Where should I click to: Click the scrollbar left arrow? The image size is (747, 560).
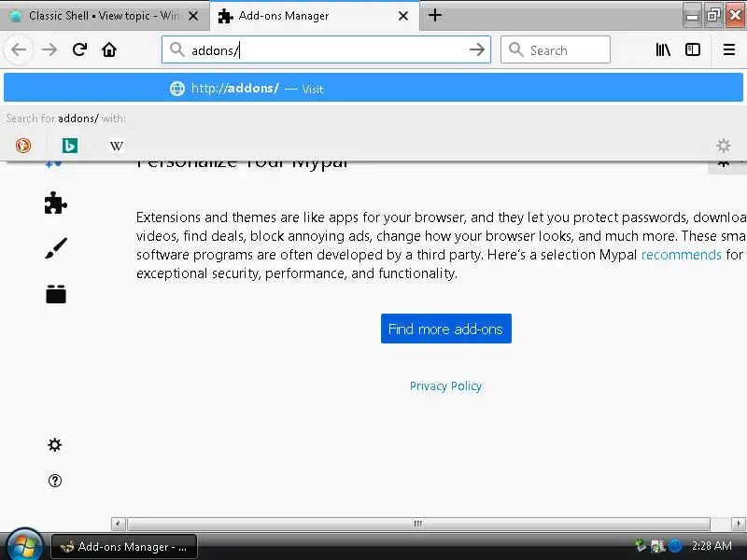119,524
